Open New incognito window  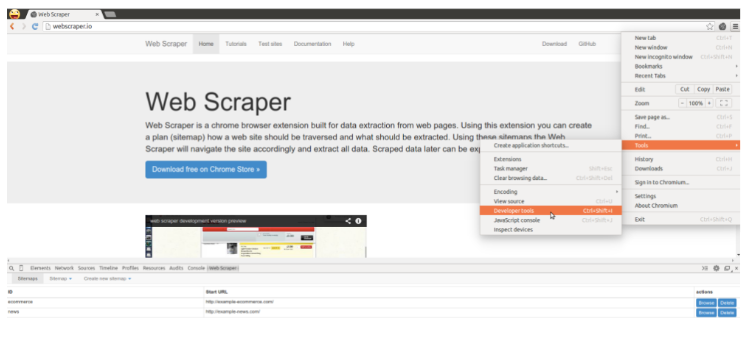coord(681,57)
